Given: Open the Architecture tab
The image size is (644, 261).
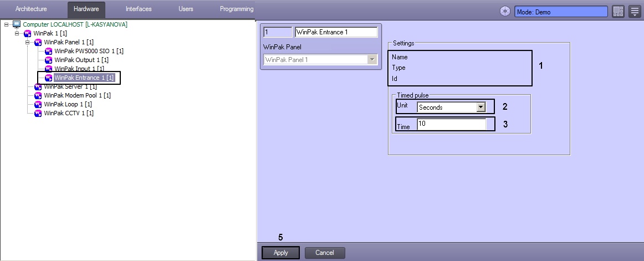Looking at the screenshot, I should click(x=31, y=9).
